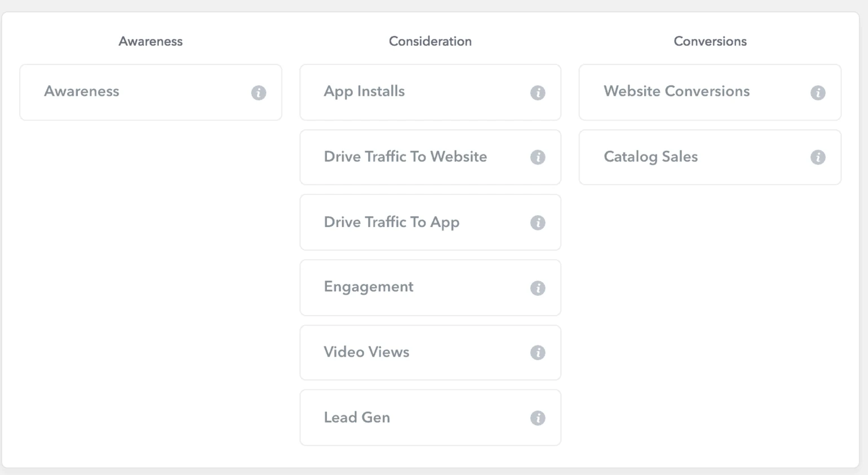Click the Consideration column heading
Image resolution: width=868 pixels, height=475 pixels.
(x=430, y=41)
